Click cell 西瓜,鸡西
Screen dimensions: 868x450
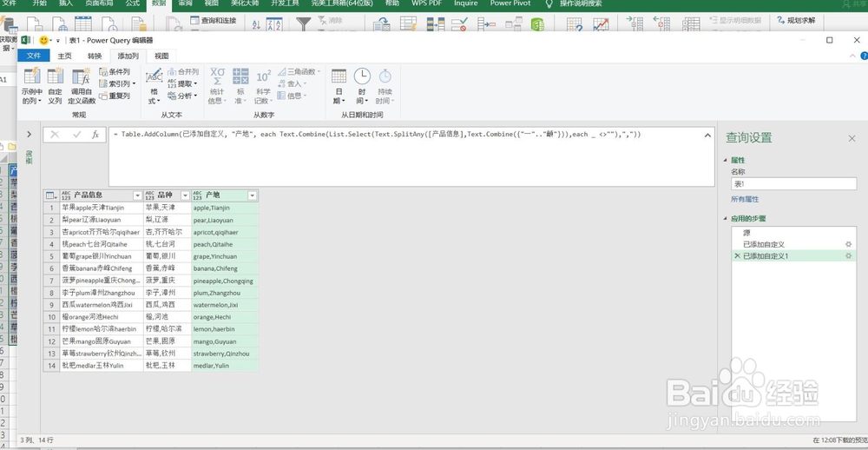point(168,305)
